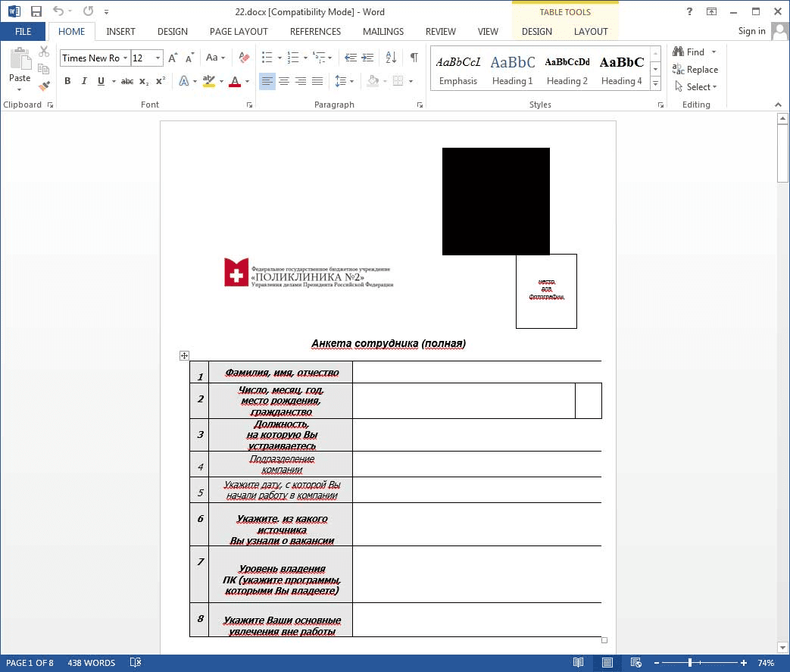Click the Bullets list icon
This screenshot has width=790, height=672.
[267, 58]
